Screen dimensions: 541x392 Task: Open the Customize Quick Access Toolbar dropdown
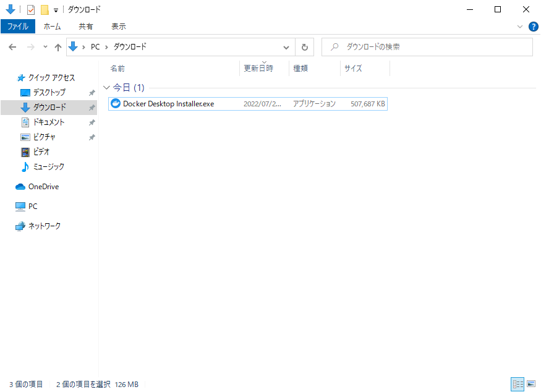point(56,11)
